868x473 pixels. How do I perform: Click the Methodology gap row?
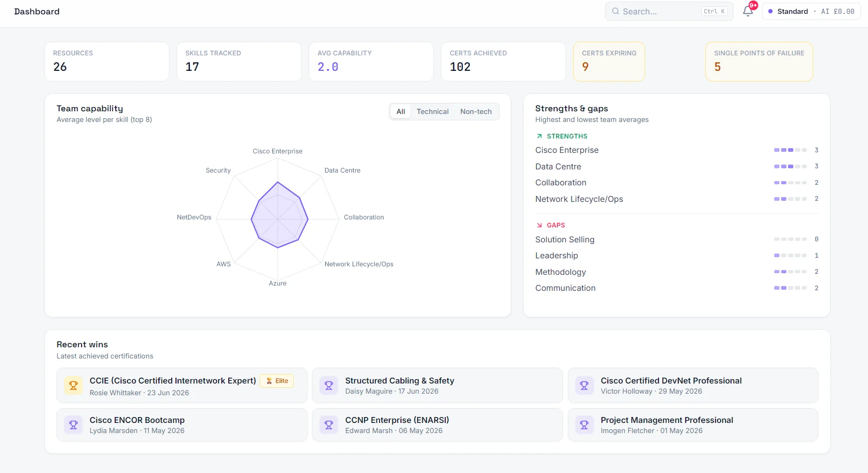click(677, 272)
